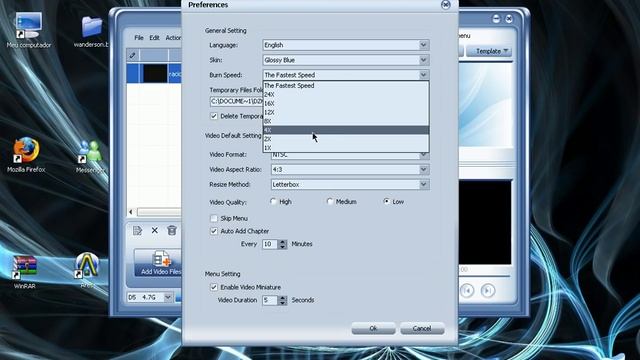Click the Video Duration seconds stepper
640x360 pixels.
(282, 300)
